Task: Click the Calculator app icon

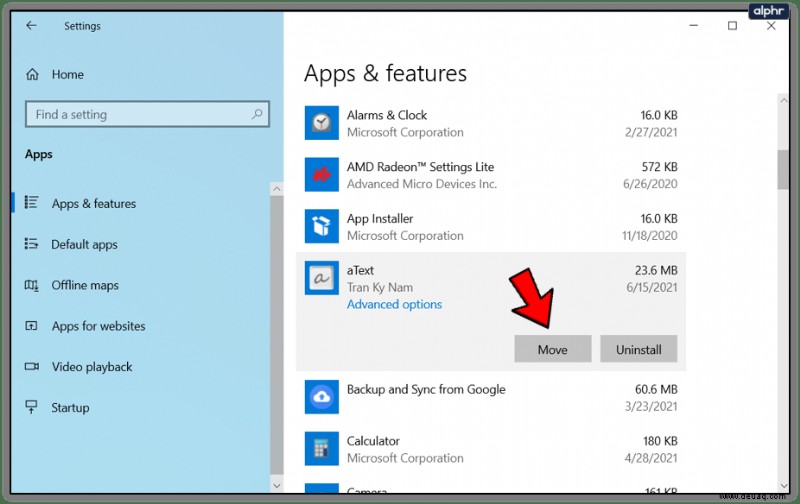Action: tap(321, 448)
